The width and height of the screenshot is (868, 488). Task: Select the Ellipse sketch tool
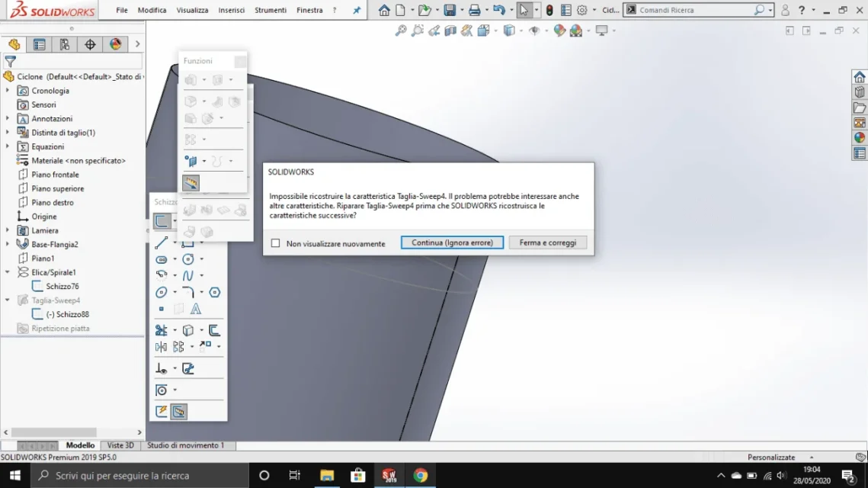[x=161, y=292]
